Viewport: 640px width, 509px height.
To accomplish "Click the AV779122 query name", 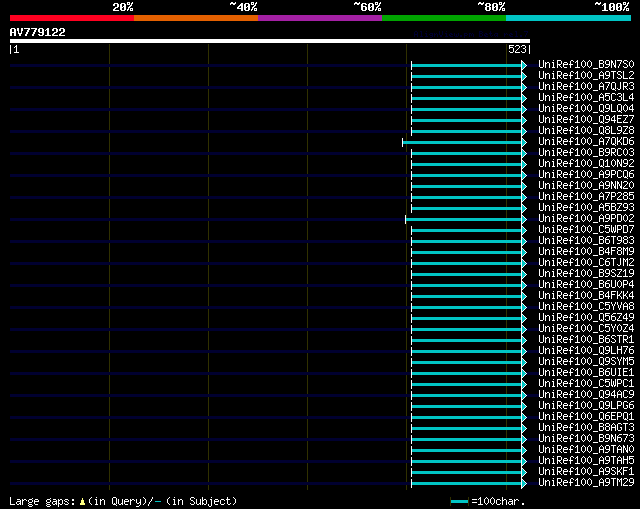I will point(38,32).
